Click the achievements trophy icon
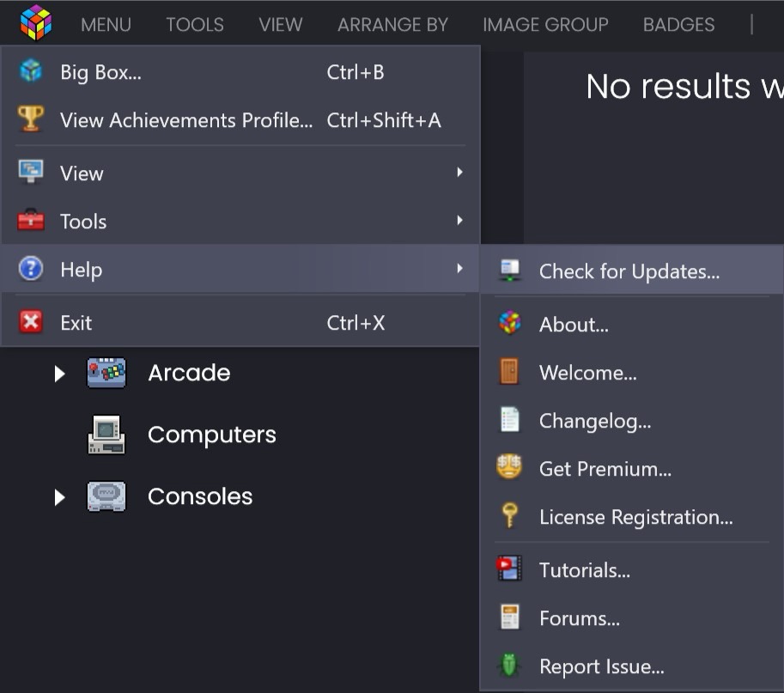The image size is (784, 693). pos(30,120)
